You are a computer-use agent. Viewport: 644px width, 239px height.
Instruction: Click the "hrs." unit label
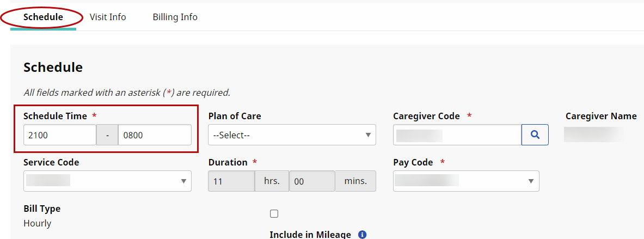[272, 181]
